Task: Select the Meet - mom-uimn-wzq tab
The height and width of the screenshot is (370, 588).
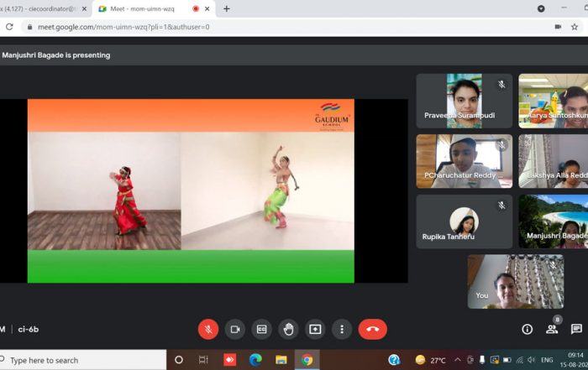Action: click(x=143, y=8)
